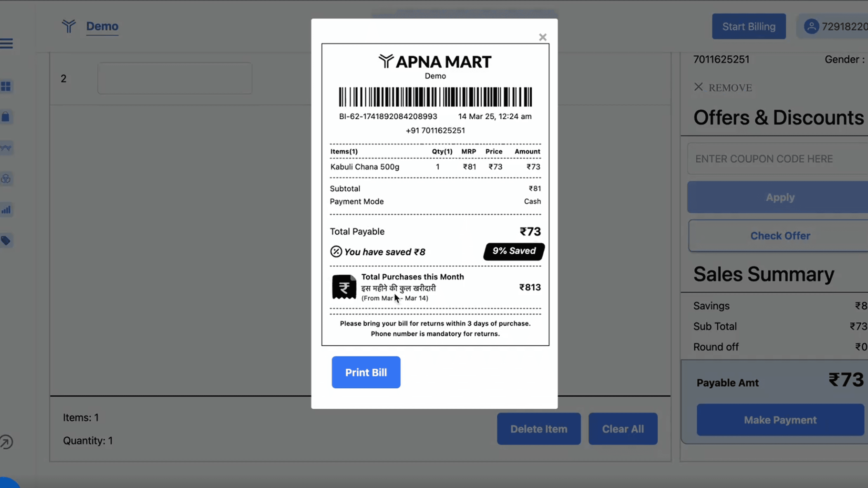This screenshot has height=488, width=868.
Task: Close the bill receipt popup
Action: [542, 37]
